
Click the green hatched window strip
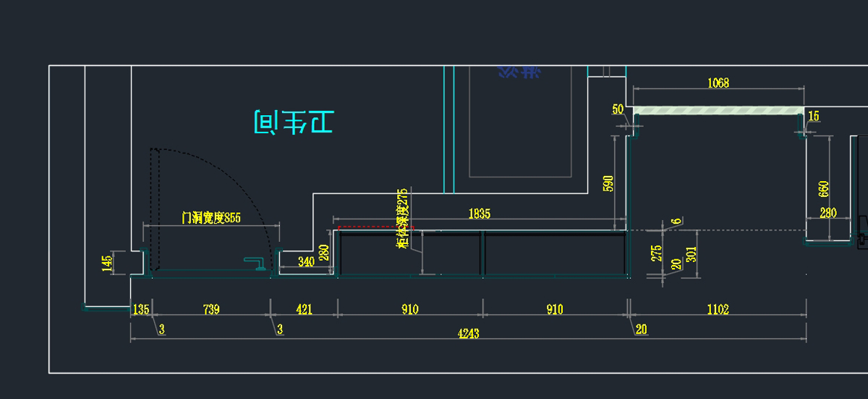point(718,110)
